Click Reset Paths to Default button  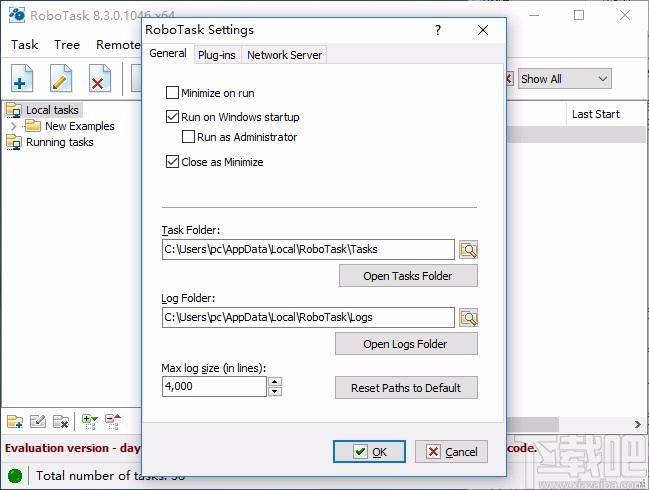click(406, 388)
